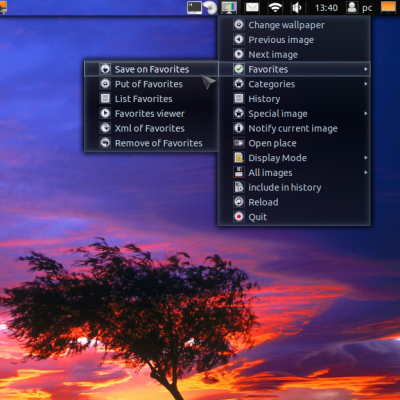Expand the Display Mode submenu arrow
The width and height of the screenshot is (400, 400).
click(x=366, y=158)
